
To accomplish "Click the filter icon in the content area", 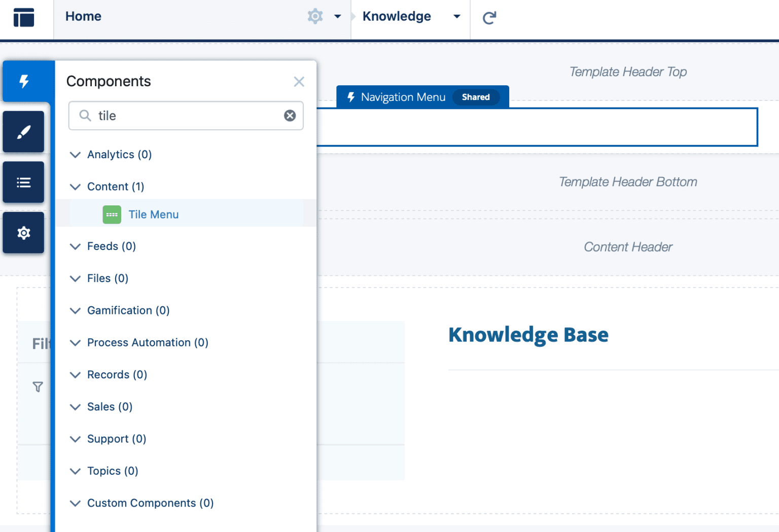I will 38,386.
